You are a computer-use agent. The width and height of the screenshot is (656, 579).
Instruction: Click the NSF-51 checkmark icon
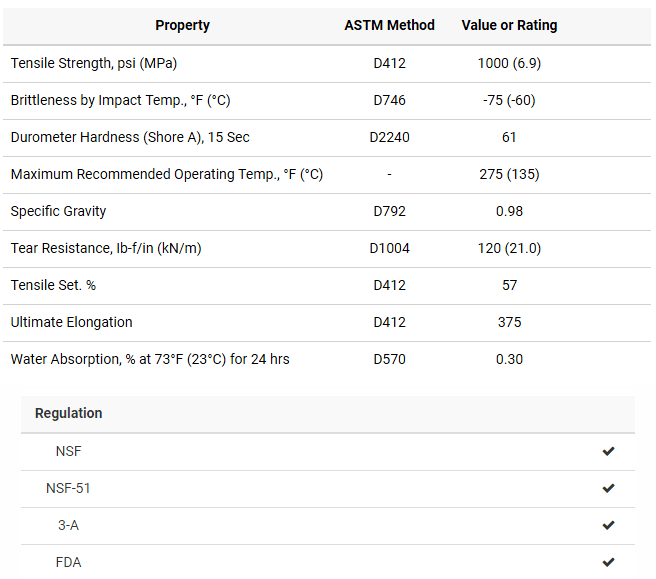tap(608, 489)
